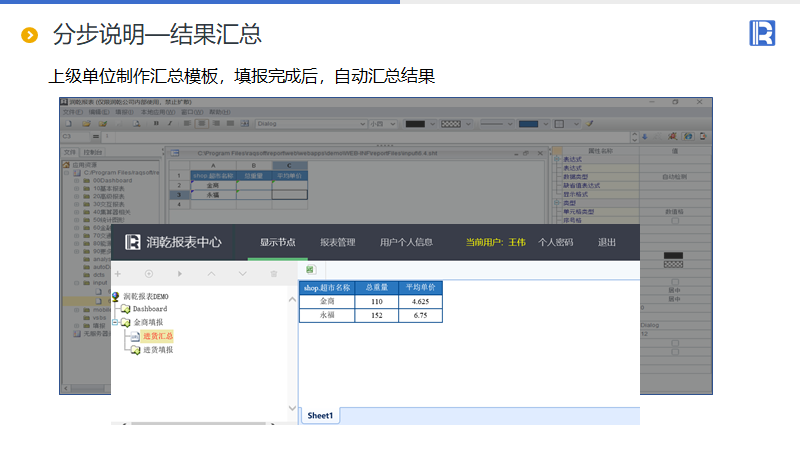The width and height of the screenshot is (800, 450).
Task: Open 用户个人信息 page
Action: pyautogui.click(x=406, y=242)
